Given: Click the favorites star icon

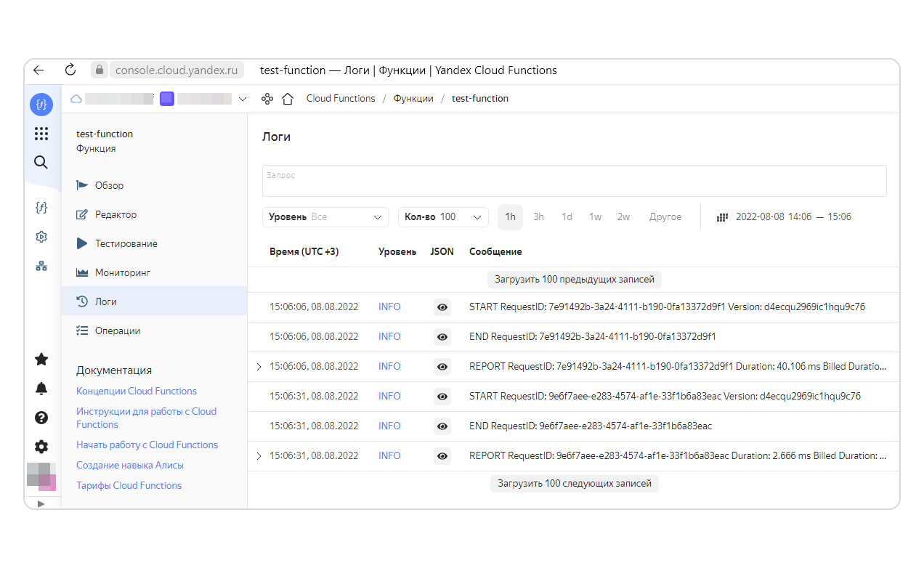Looking at the screenshot, I should 41,359.
